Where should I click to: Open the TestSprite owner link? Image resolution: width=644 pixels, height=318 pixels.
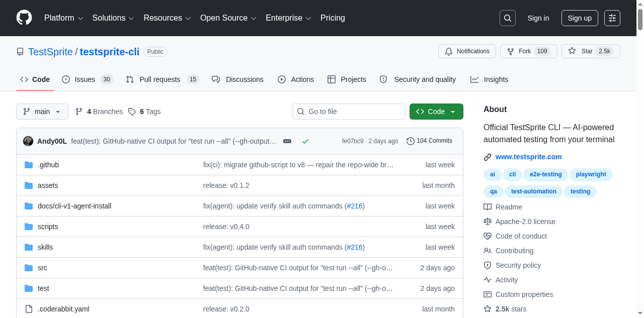50,52
